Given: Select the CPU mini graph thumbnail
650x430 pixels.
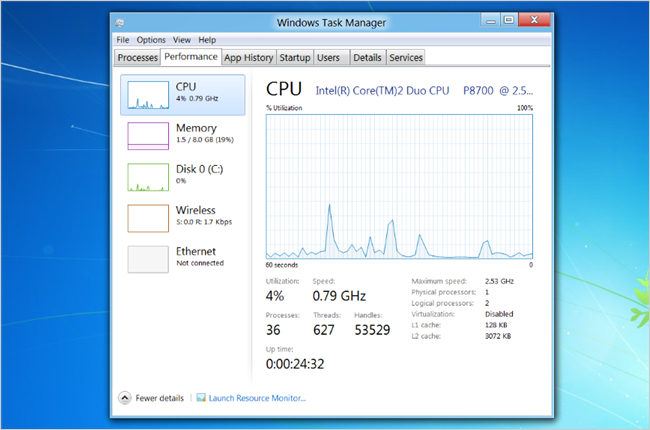Looking at the screenshot, I should tap(148, 95).
